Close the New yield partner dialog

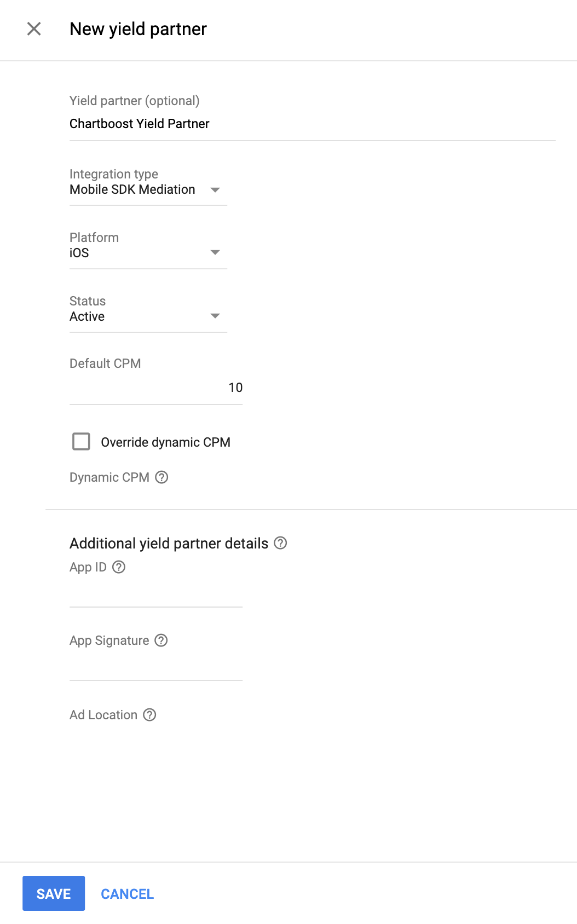pyautogui.click(x=34, y=29)
